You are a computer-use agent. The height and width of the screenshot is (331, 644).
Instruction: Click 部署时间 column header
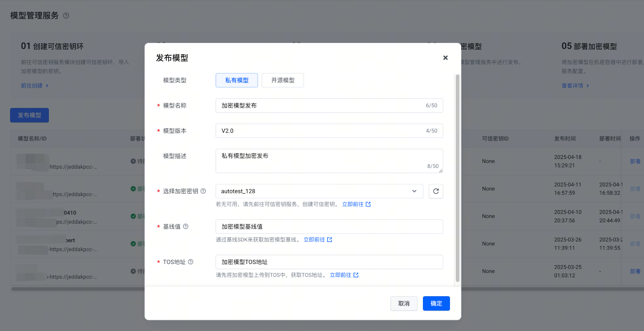pyautogui.click(x=610, y=139)
